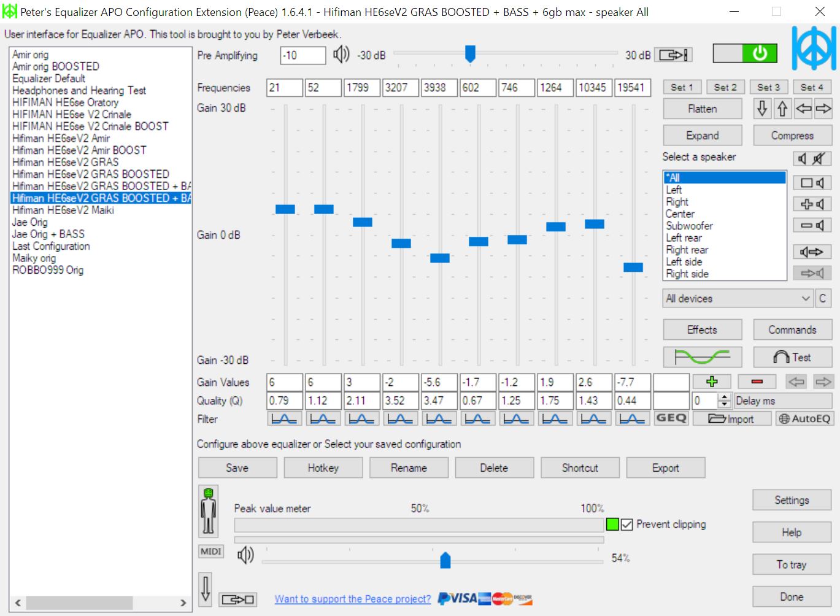Open the AutoEQ button
The width and height of the screenshot is (840, 616).
(804, 418)
